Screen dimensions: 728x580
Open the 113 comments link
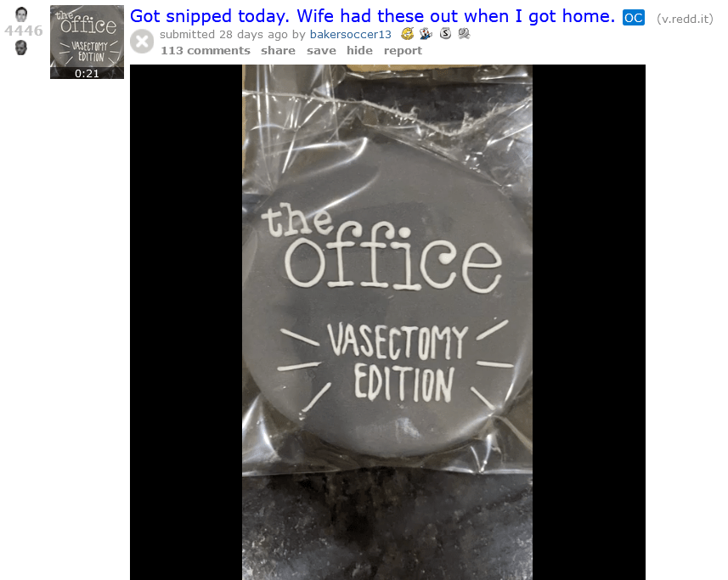point(206,51)
